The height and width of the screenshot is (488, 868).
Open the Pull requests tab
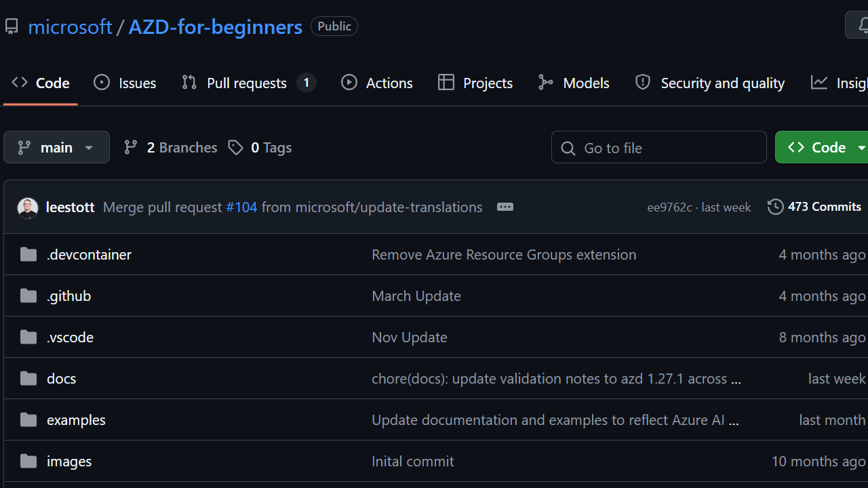coord(248,83)
